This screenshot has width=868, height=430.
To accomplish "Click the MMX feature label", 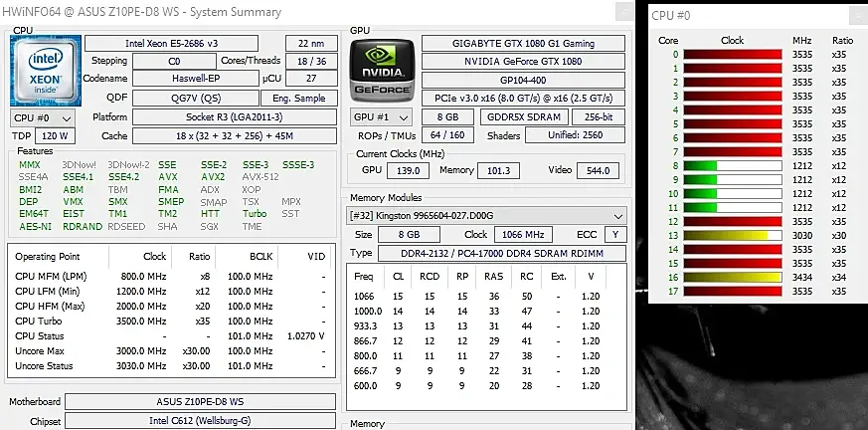I will point(30,164).
